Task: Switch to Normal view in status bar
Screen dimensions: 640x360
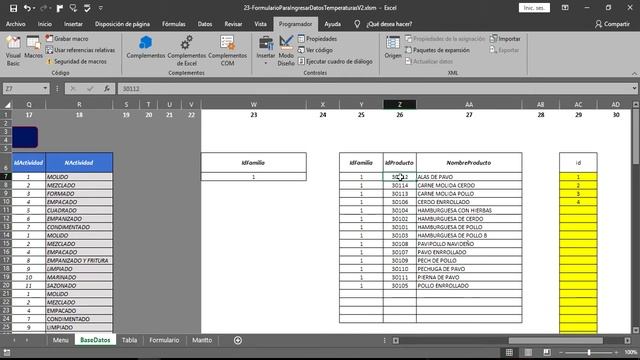Action: tap(509, 352)
